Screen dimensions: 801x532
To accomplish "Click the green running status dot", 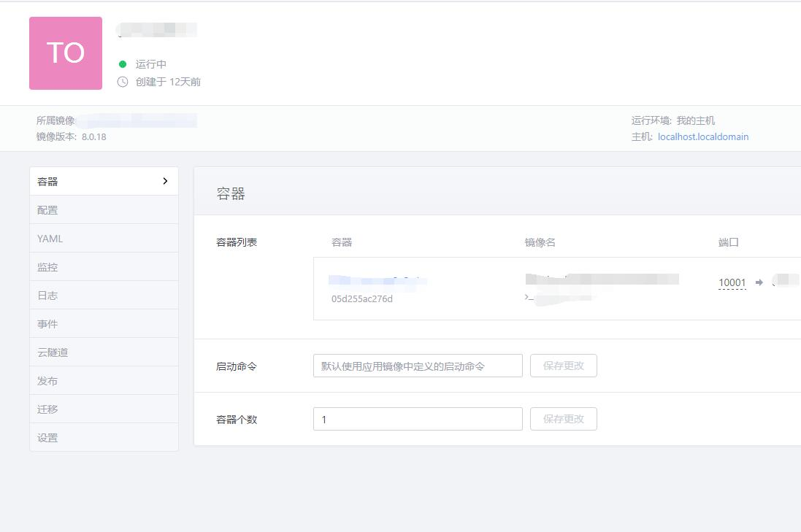I will [x=123, y=64].
